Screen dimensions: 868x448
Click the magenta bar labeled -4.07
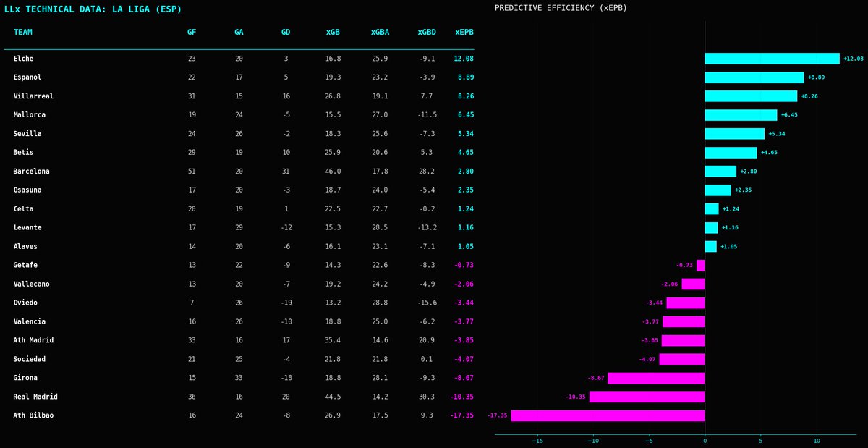(682, 360)
